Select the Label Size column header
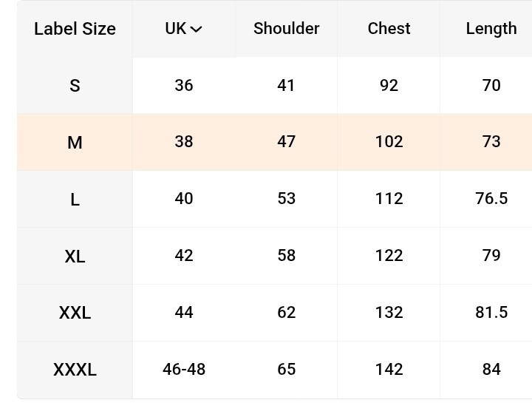The width and height of the screenshot is (532, 417). pos(75,29)
